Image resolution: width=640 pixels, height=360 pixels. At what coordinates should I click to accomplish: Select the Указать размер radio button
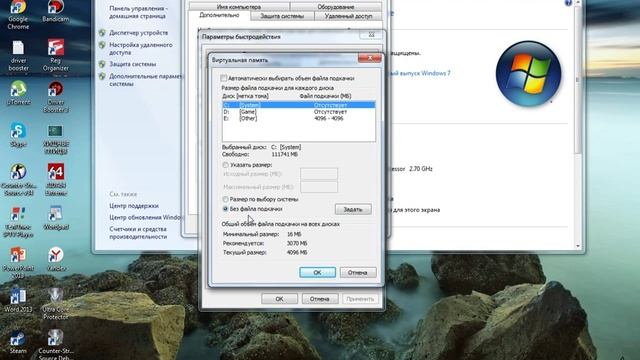[225, 165]
